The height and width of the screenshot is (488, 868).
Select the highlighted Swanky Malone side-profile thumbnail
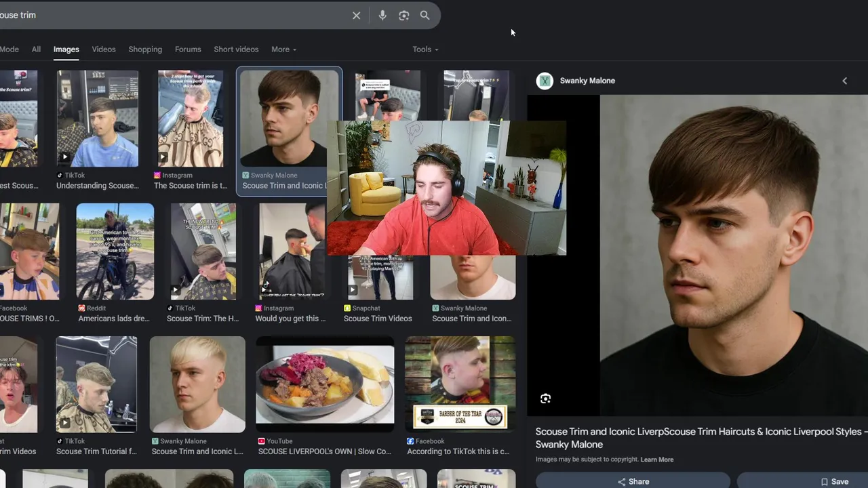[x=290, y=119]
